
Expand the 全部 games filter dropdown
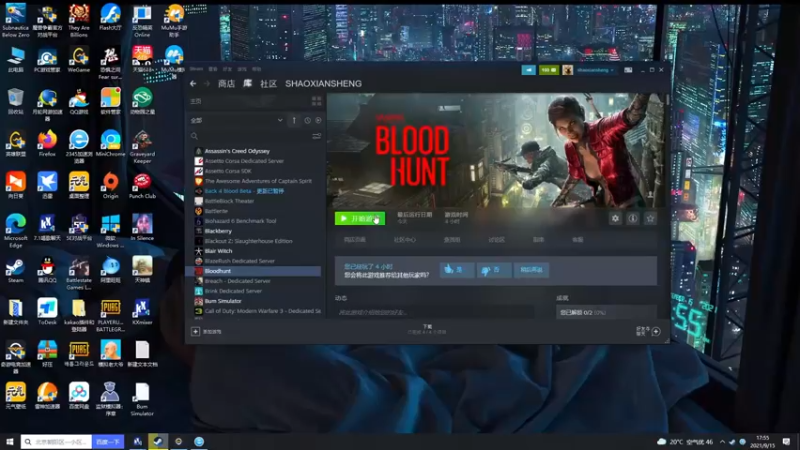236,120
